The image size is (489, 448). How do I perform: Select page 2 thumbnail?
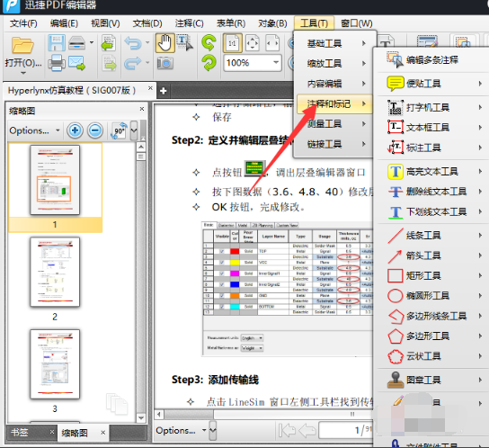tap(55, 272)
